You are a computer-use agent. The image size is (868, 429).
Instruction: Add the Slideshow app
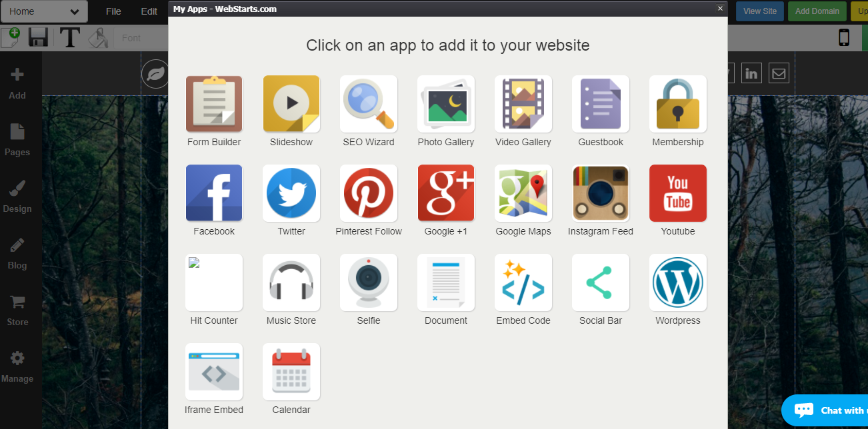[291, 104]
